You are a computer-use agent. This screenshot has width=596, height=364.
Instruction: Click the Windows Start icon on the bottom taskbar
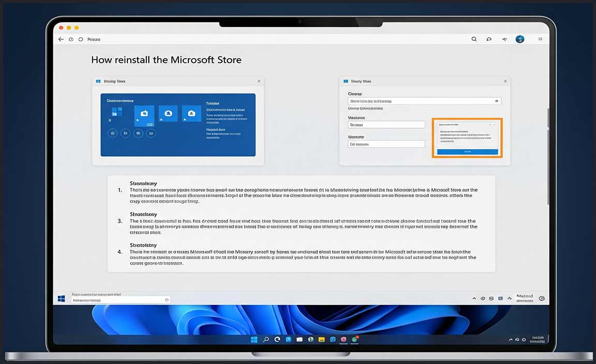tap(254, 340)
